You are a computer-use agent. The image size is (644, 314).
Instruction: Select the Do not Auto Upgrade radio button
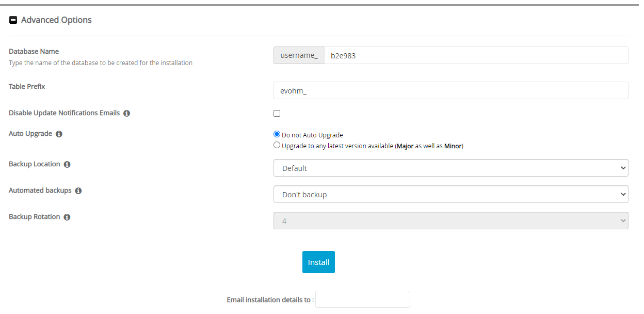tap(277, 135)
